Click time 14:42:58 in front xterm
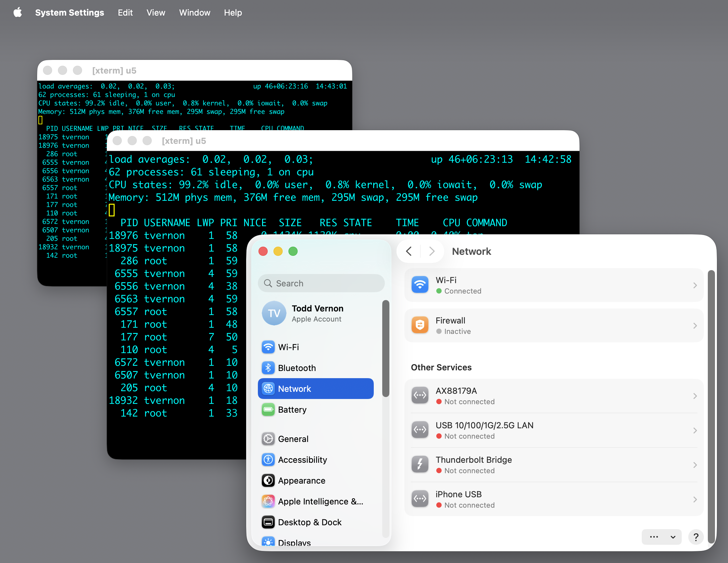Image resolution: width=728 pixels, height=563 pixels. [548, 159]
